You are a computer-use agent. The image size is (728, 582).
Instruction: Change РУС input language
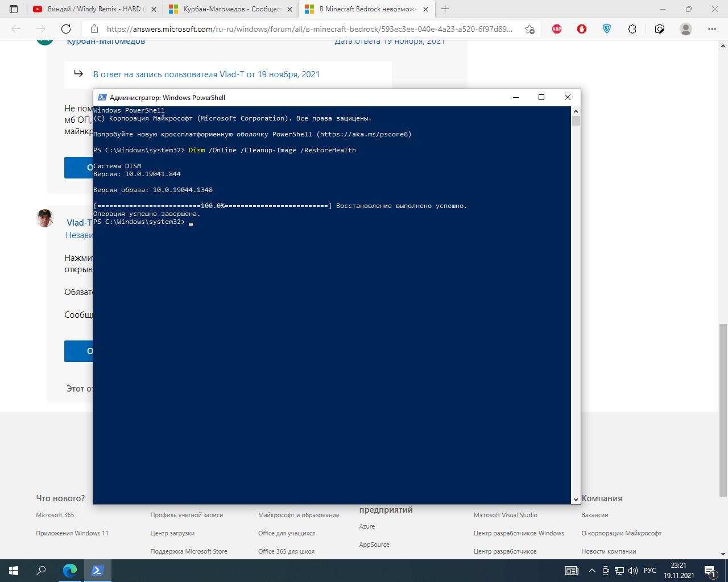pyautogui.click(x=650, y=571)
